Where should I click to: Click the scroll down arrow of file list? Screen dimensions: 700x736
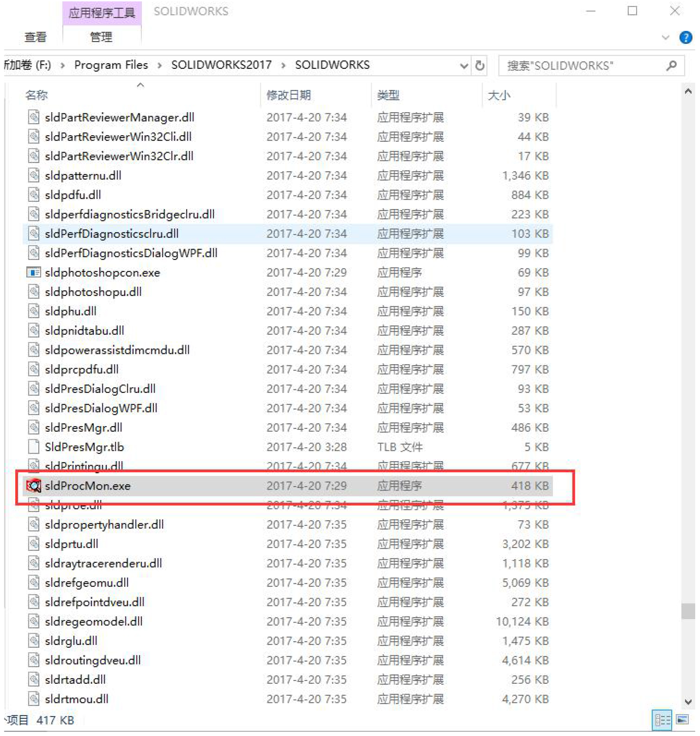[x=688, y=702]
